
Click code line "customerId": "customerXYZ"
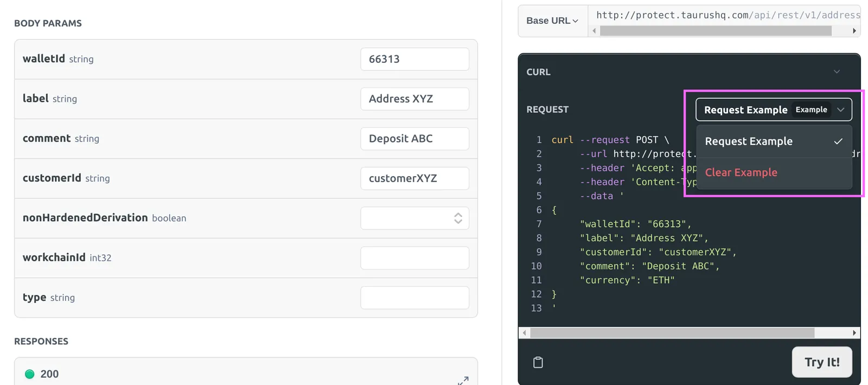coord(658,252)
